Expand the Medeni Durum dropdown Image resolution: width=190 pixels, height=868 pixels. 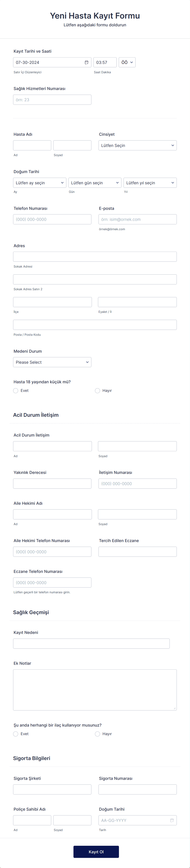click(52, 362)
